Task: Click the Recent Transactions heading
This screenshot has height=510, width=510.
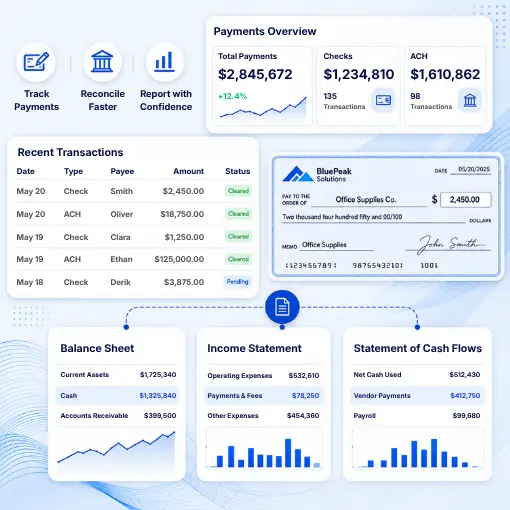Action: (70, 152)
